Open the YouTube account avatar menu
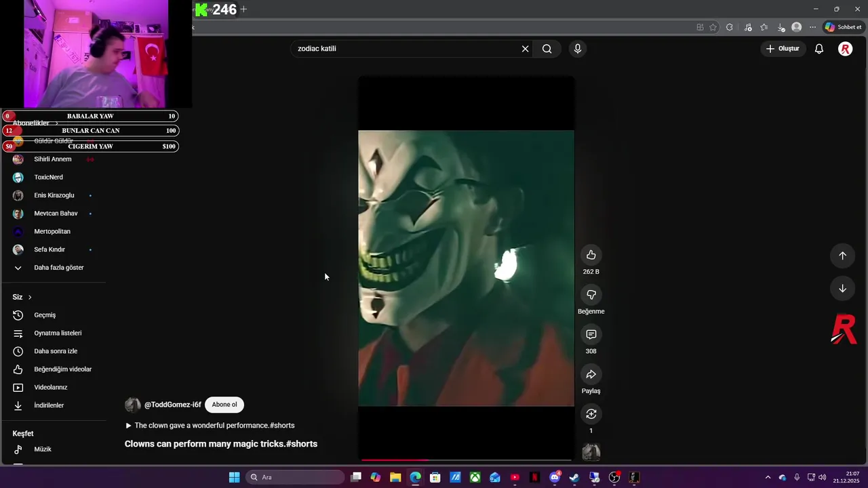 (845, 49)
